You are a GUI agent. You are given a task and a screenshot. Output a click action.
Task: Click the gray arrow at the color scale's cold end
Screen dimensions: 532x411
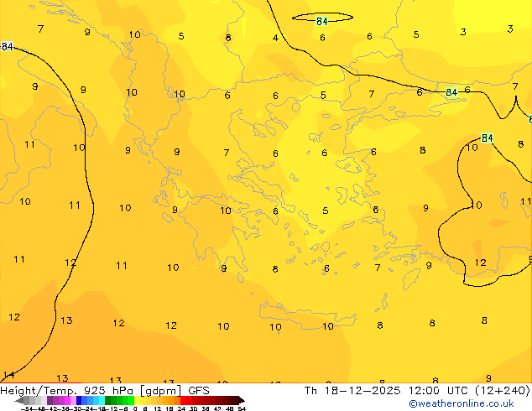[x=19, y=401]
